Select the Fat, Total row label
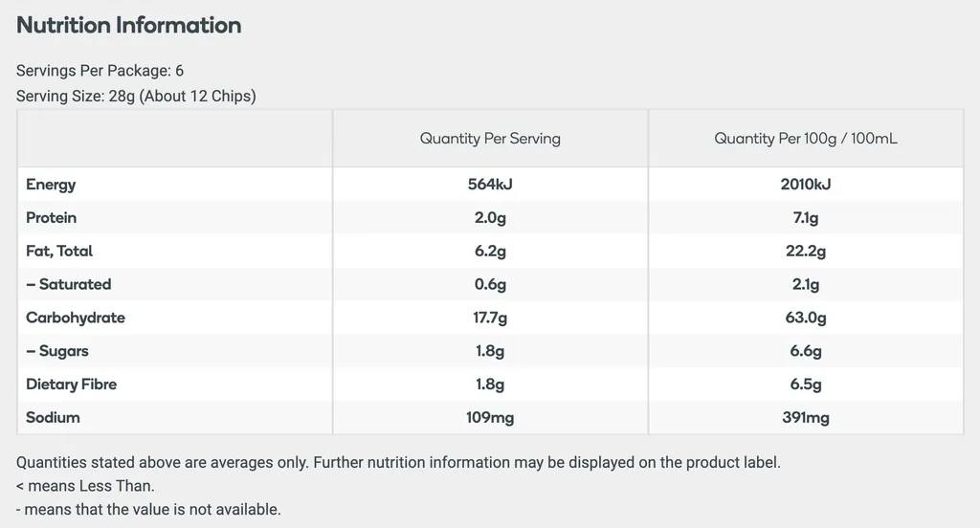Viewport: 980px width, 528px height. (x=59, y=252)
